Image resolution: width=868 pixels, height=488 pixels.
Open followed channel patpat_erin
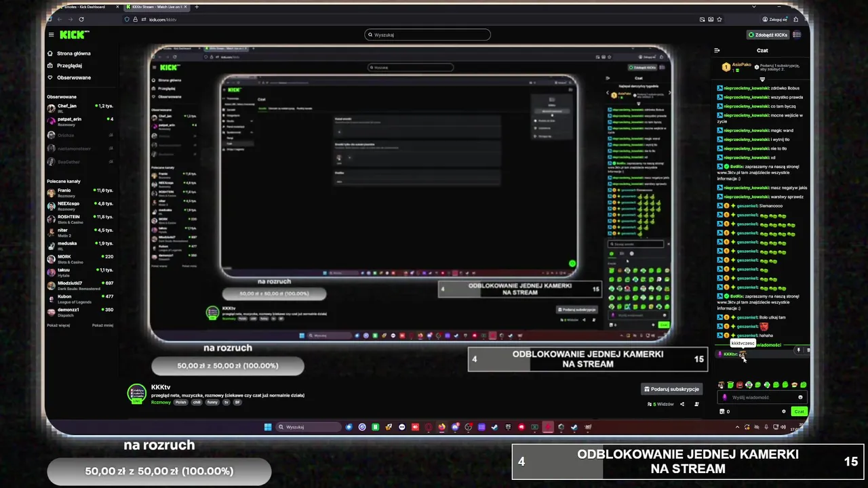tap(80, 121)
